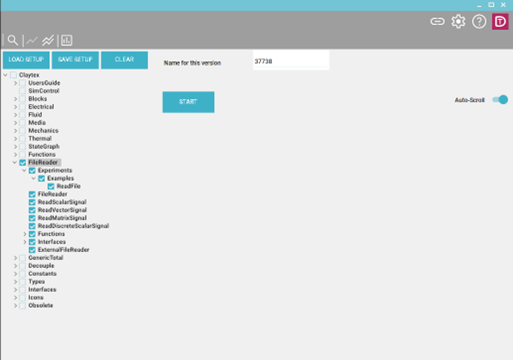
Task: Open the link icon in header
Action: [437, 22]
